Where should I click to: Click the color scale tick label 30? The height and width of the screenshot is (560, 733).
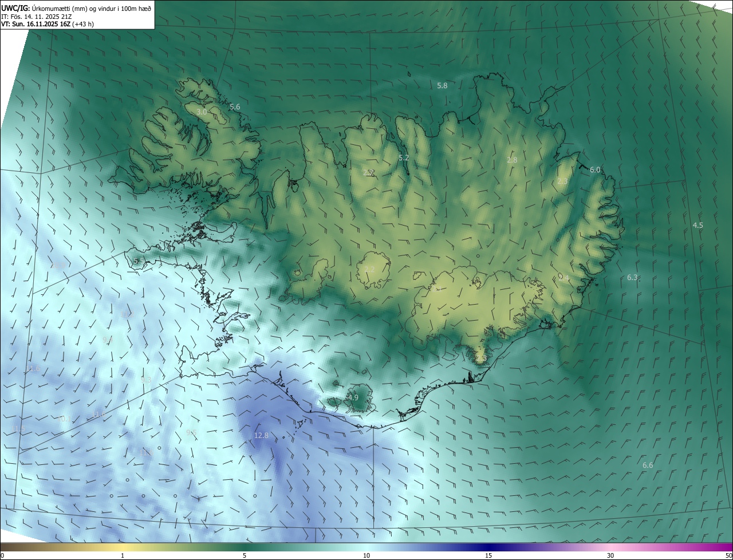click(x=610, y=555)
